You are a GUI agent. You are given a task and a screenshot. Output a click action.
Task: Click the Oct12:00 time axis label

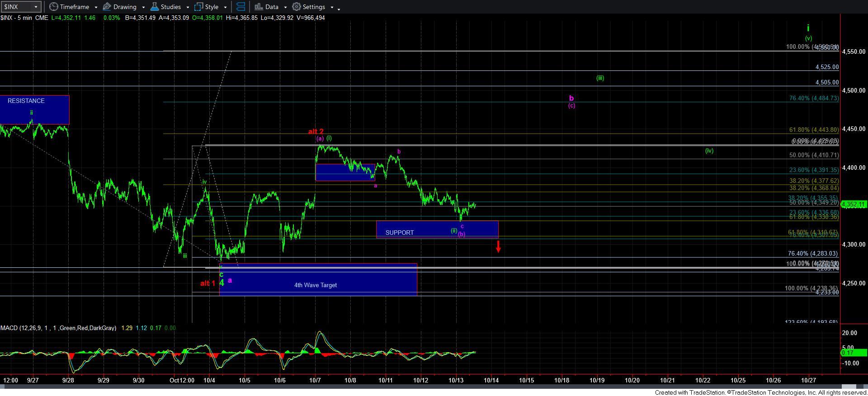coord(182,380)
